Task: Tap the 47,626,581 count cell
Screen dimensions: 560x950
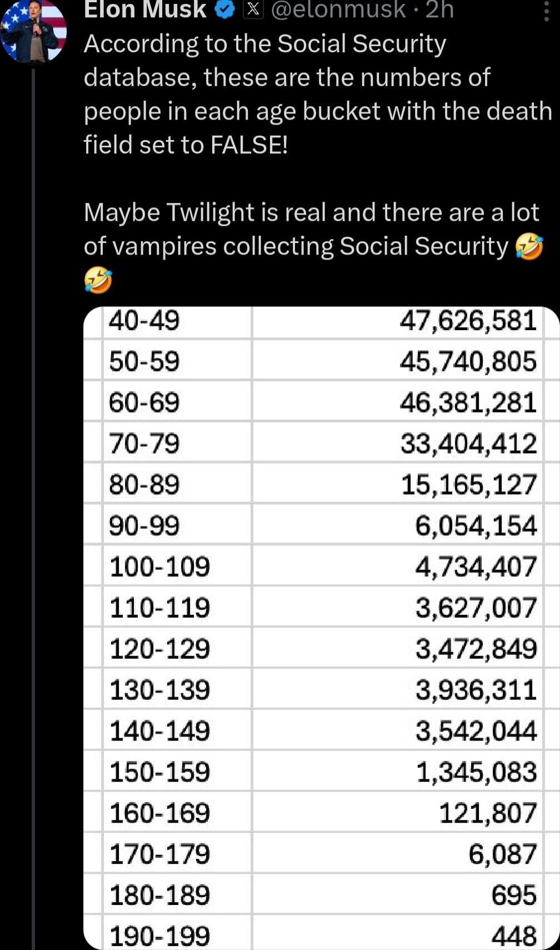Action: [x=397, y=321]
